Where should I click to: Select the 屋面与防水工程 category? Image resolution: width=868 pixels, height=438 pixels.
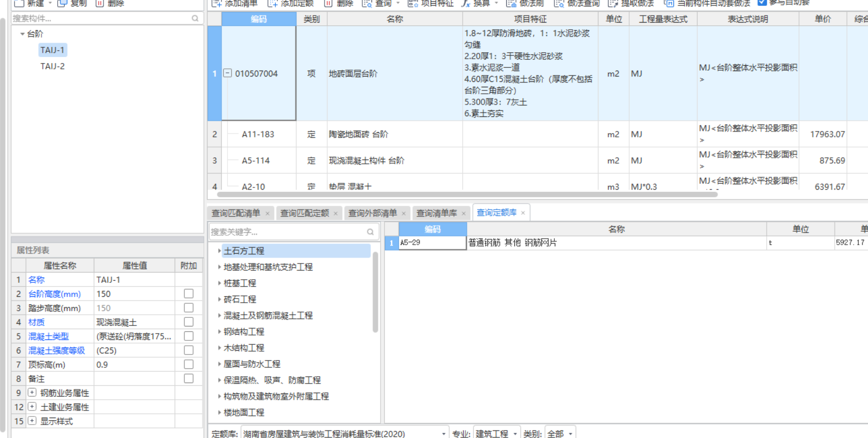point(252,364)
